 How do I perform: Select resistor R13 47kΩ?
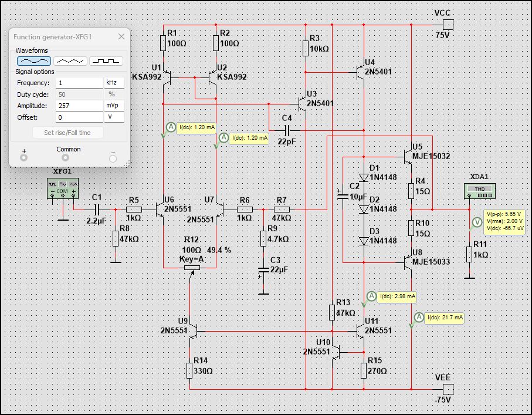coord(332,312)
